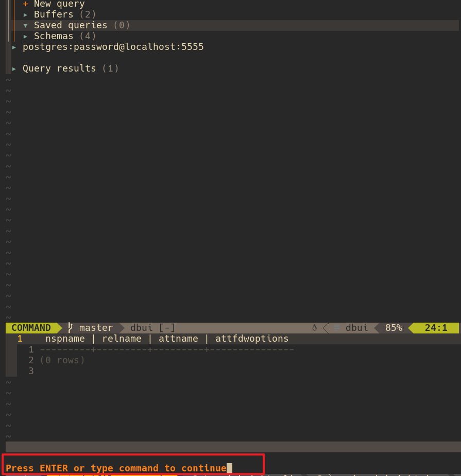Viewport: 461px width, 476px height.
Task: Click the git branch icon in the statusline
Action: pyautogui.click(x=70, y=327)
